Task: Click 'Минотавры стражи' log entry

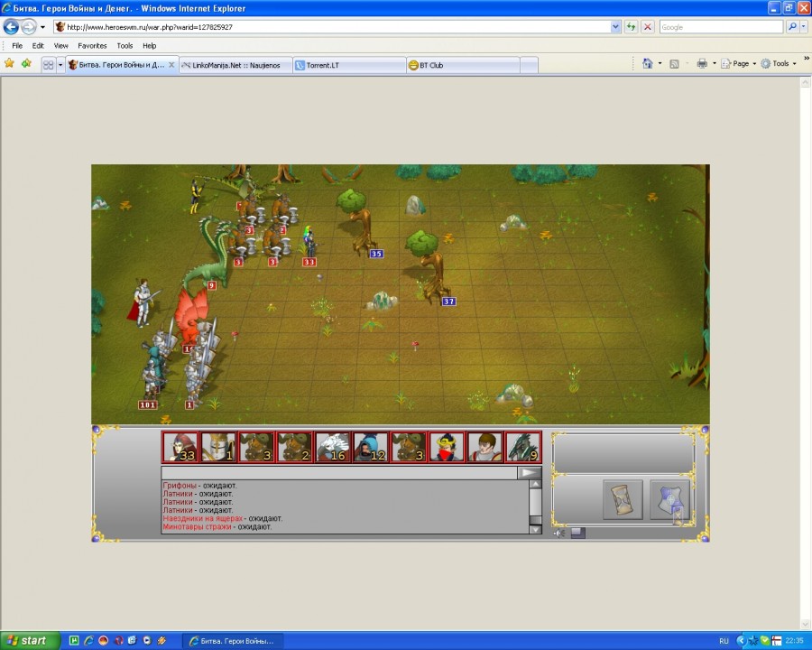Action: (x=197, y=526)
